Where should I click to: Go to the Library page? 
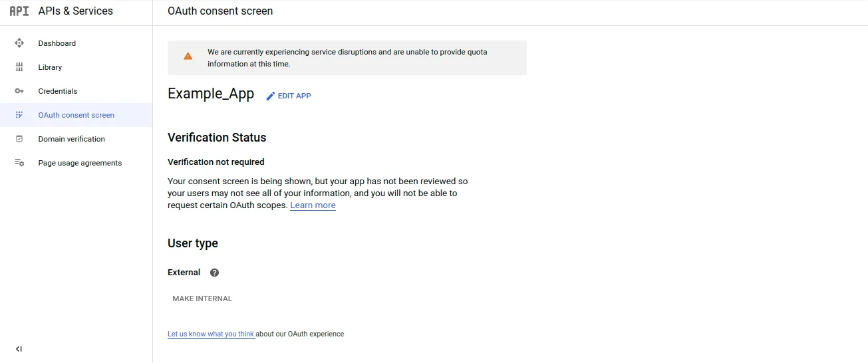pyautogui.click(x=76, y=67)
